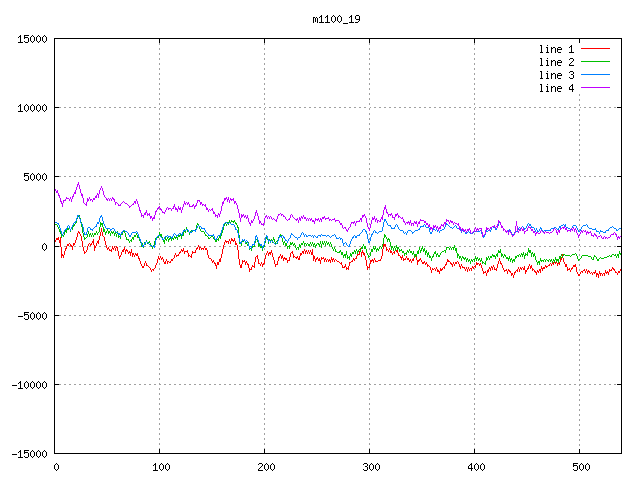Click the blue sample beside line 3
Screen dimensions: 640x480
(x=595, y=75)
